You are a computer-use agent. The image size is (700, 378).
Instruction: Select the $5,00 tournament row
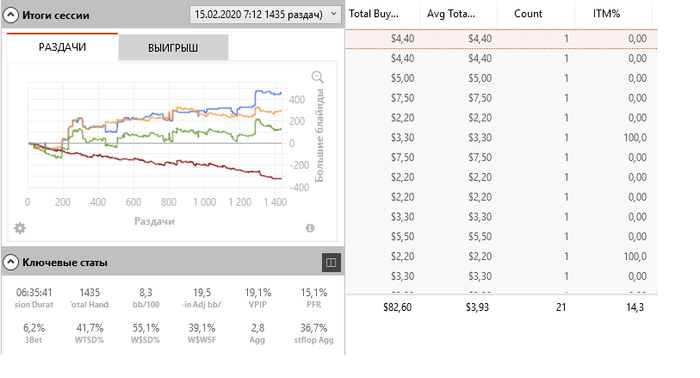click(x=501, y=78)
